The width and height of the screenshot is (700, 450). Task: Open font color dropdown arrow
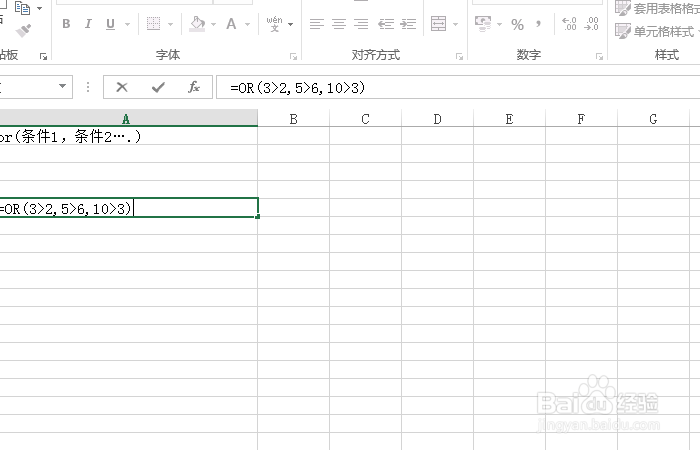click(x=247, y=24)
